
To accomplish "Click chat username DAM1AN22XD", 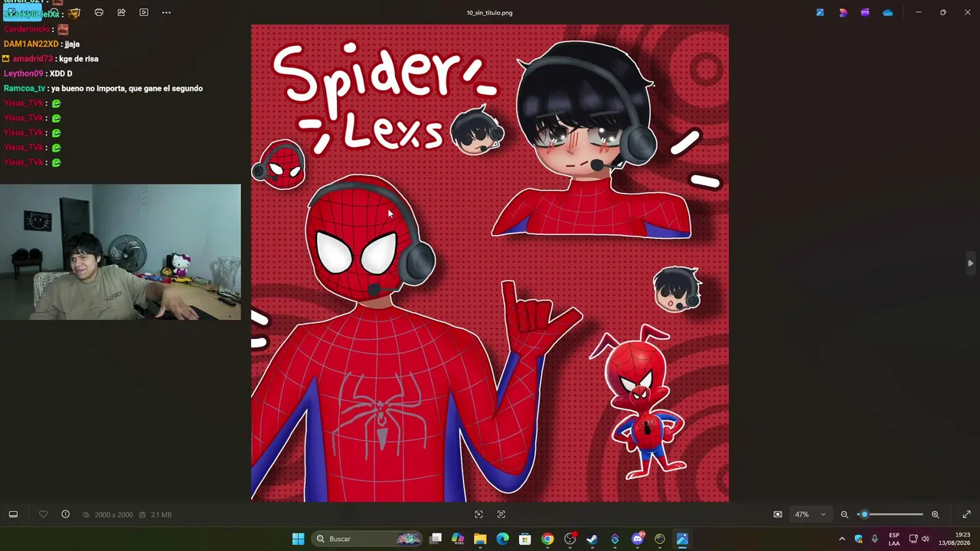I will point(31,44).
